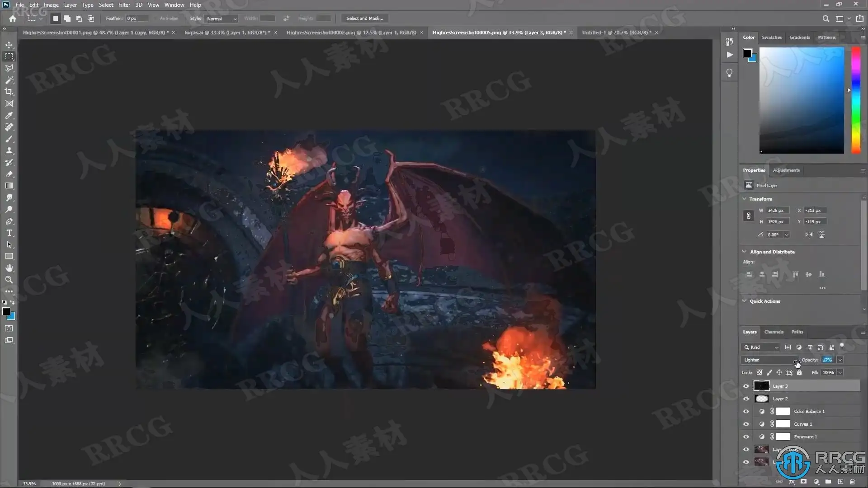Viewport: 868px width, 488px height.
Task: Select the Zoom tool
Action: pos(9,280)
